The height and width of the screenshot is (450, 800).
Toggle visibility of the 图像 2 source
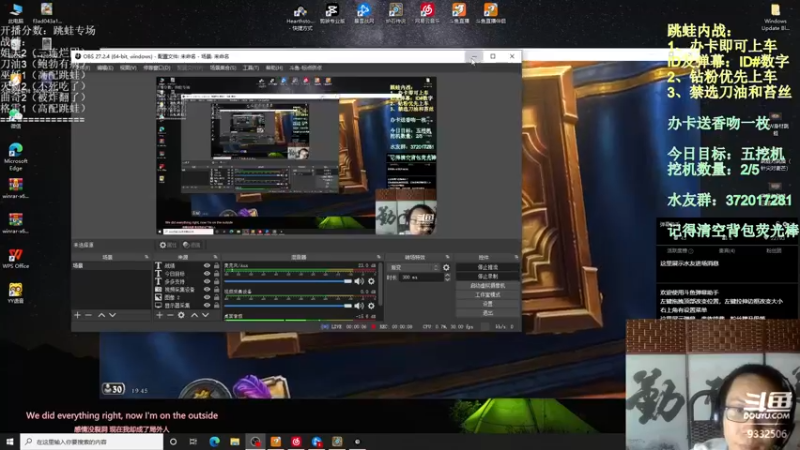[x=207, y=297]
